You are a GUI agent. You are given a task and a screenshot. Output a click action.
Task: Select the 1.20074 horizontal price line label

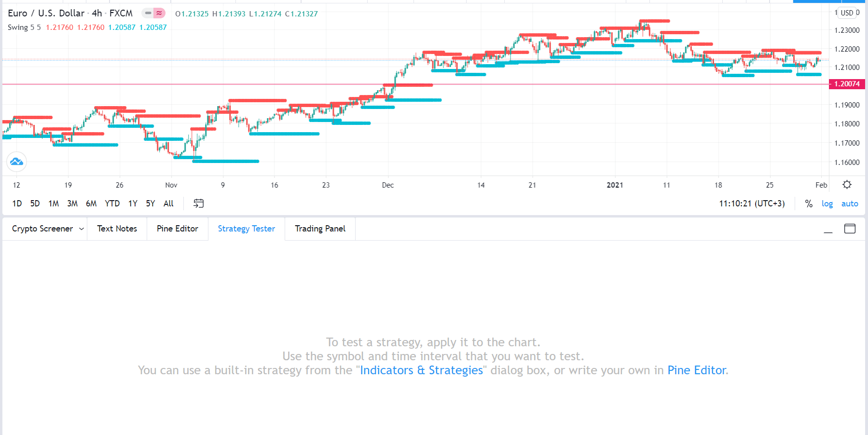click(x=847, y=84)
